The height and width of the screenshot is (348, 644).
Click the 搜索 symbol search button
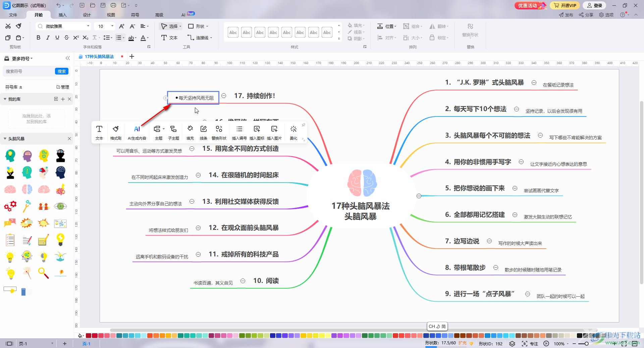click(x=62, y=71)
